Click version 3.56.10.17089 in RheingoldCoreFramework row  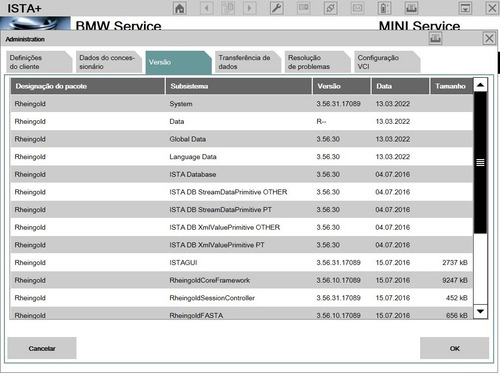338,280
